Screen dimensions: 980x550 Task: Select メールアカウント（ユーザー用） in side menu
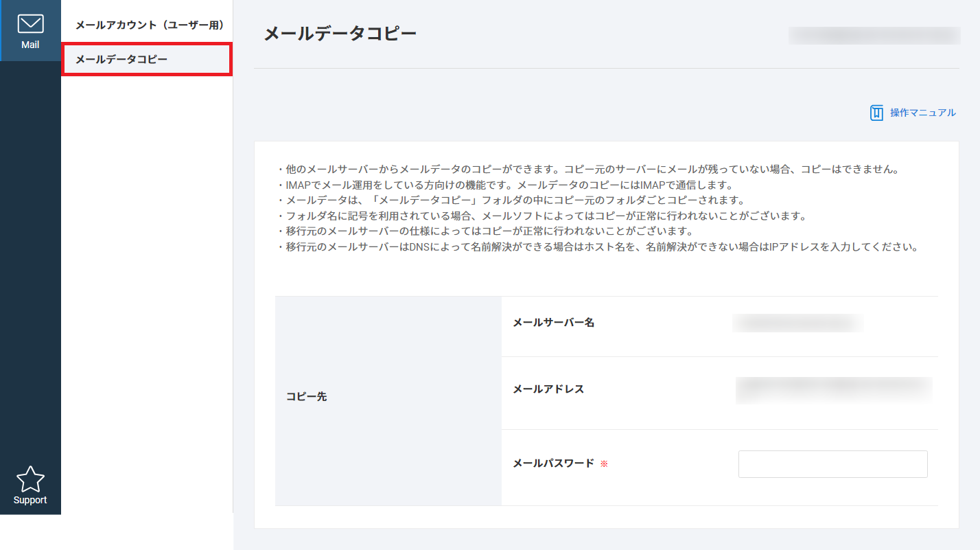[x=150, y=25]
